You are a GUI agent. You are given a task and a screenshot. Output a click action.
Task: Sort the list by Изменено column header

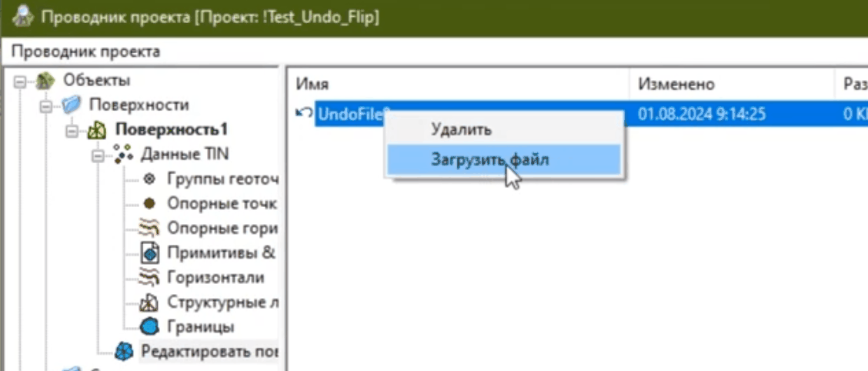[676, 84]
